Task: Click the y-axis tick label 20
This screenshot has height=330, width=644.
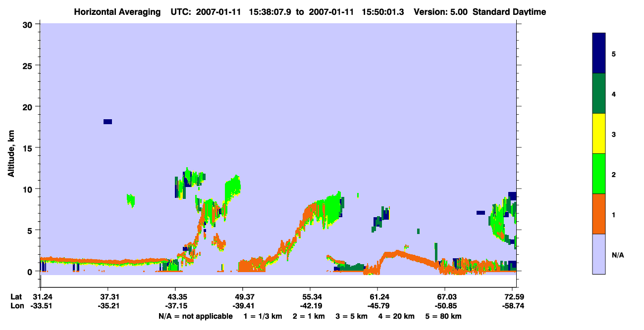Action: (x=29, y=106)
